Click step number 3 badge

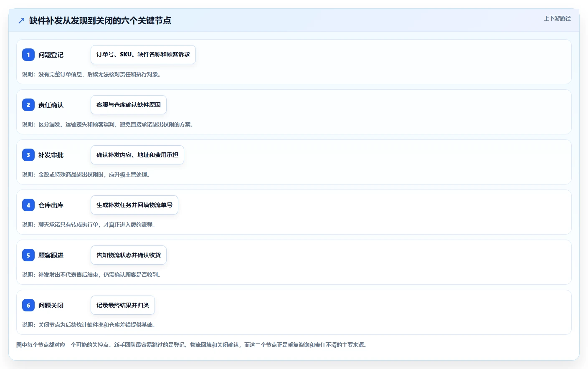pos(28,155)
